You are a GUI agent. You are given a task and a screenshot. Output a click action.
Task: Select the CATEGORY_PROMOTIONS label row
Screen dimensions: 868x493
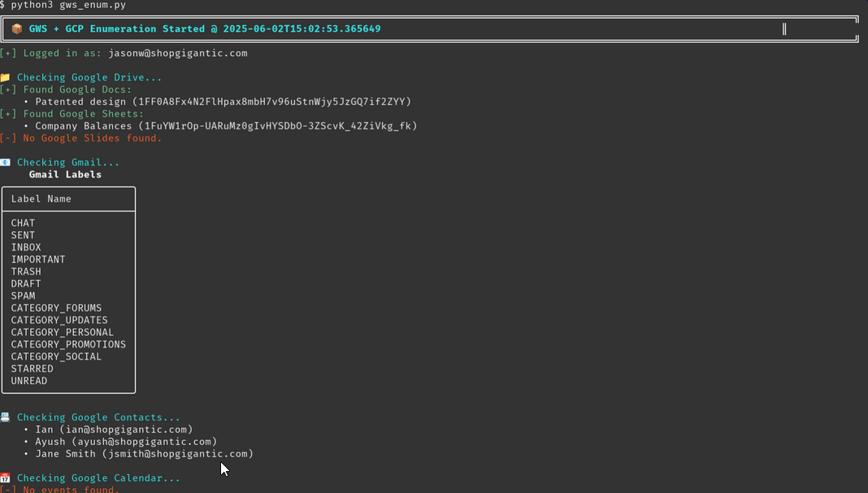[x=68, y=345]
